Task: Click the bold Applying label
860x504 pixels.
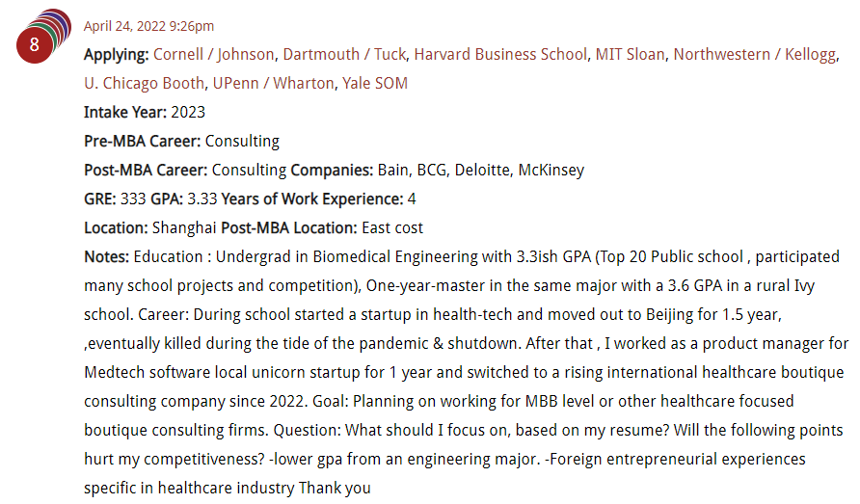Action: click(117, 55)
